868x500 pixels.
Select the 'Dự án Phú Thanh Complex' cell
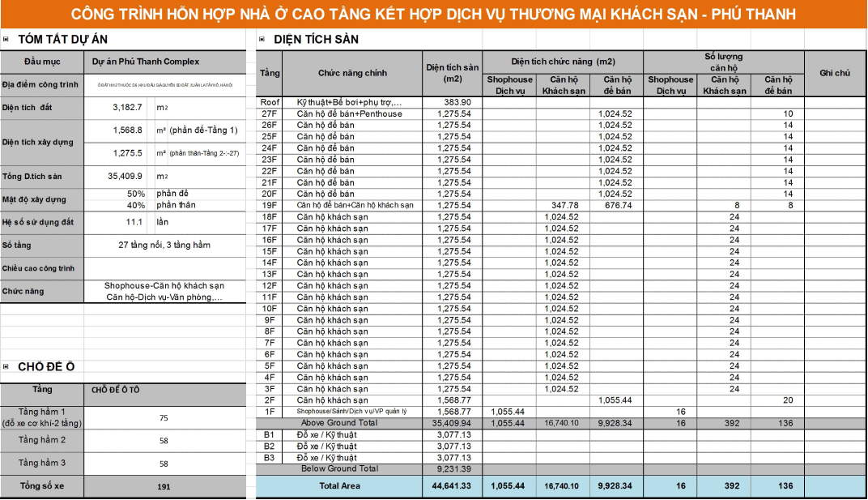pos(165,62)
